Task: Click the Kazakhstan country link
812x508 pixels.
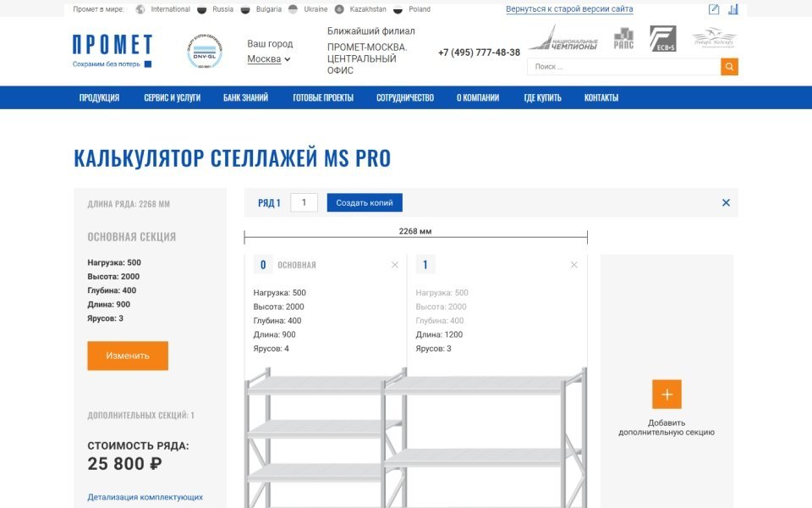Action: tap(368, 9)
